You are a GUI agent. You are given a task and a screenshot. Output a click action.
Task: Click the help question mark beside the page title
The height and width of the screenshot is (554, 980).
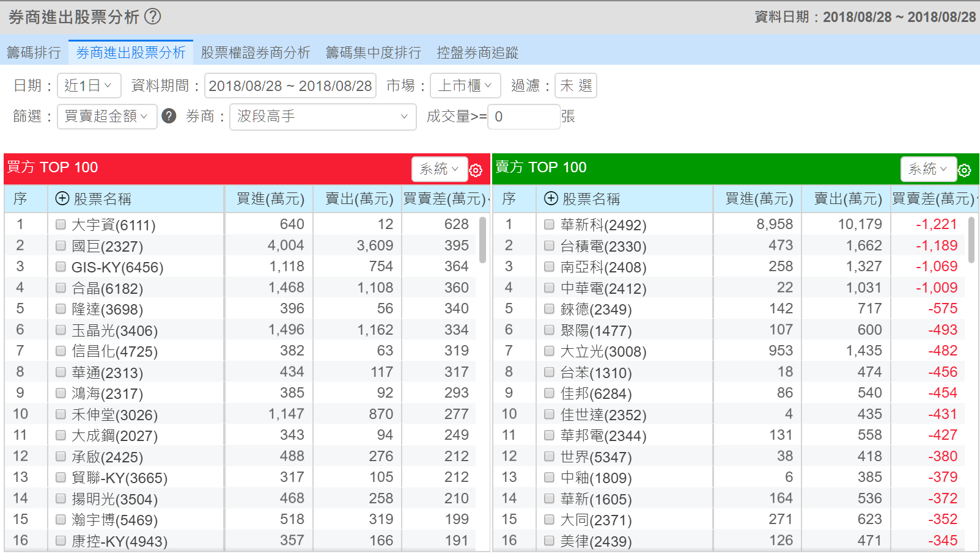pos(153,16)
